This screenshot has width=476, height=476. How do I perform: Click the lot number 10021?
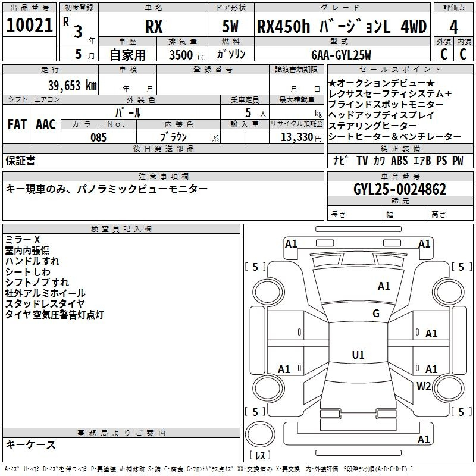[x=28, y=26]
